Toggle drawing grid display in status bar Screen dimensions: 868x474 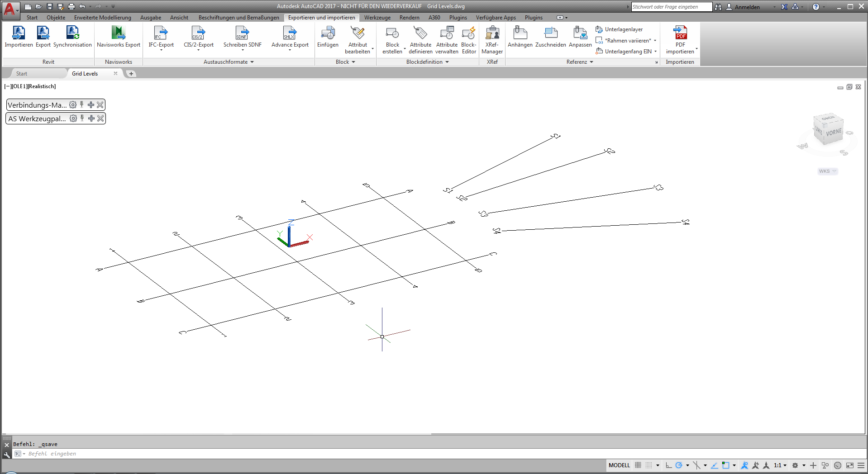pos(638,465)
